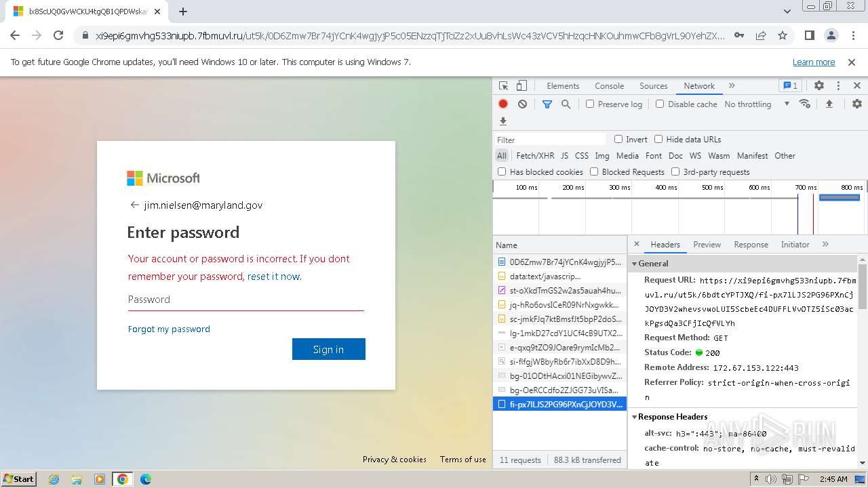Show more DevTools panels chevron
The width and height of the screenshot is (868, 488).
[x=732, y=86]
